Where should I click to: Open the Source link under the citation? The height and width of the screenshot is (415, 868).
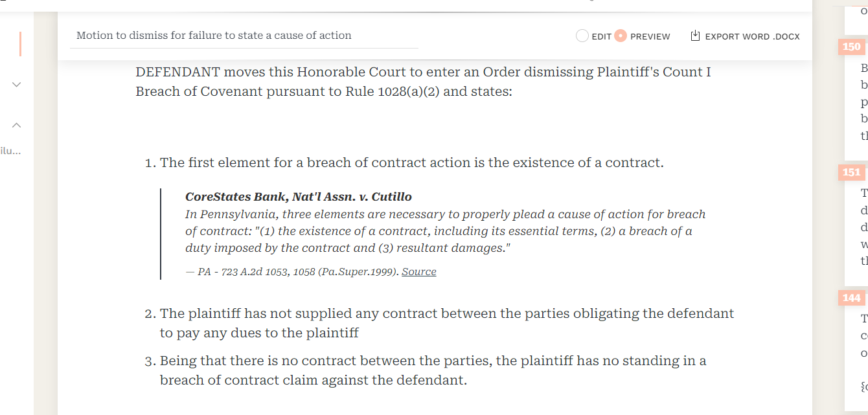418,272
